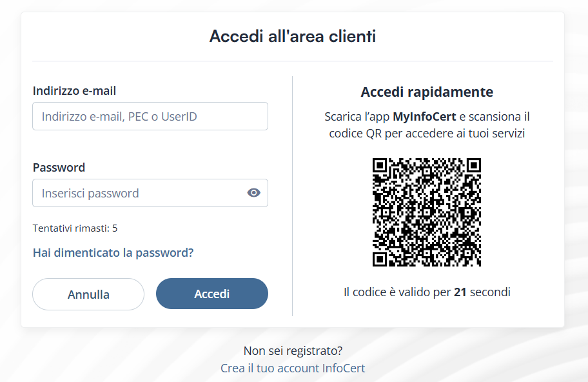Focus the "Inserisci password" input field
The width and height of the screenshot is (588, 382).
pos(139,193)
